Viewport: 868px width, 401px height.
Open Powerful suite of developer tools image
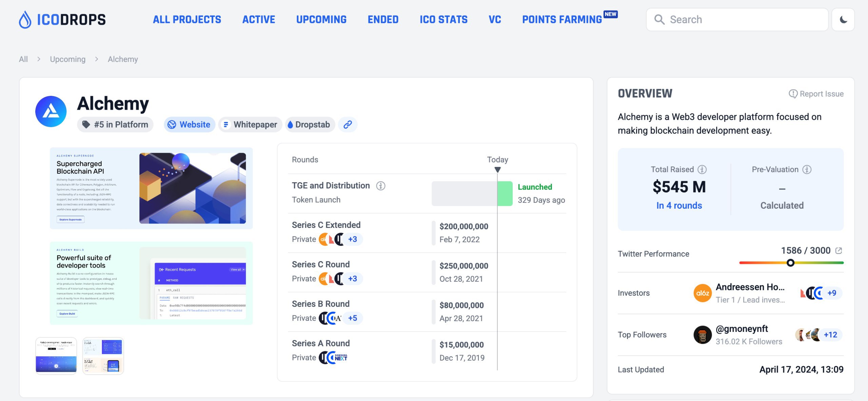(151, 283)
